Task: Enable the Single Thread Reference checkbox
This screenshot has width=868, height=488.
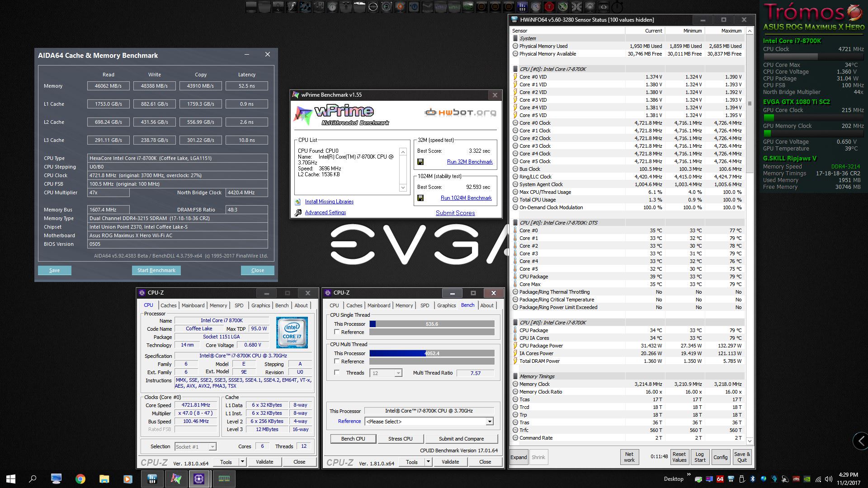Action: pyautogui.click(x=337, y=332)
